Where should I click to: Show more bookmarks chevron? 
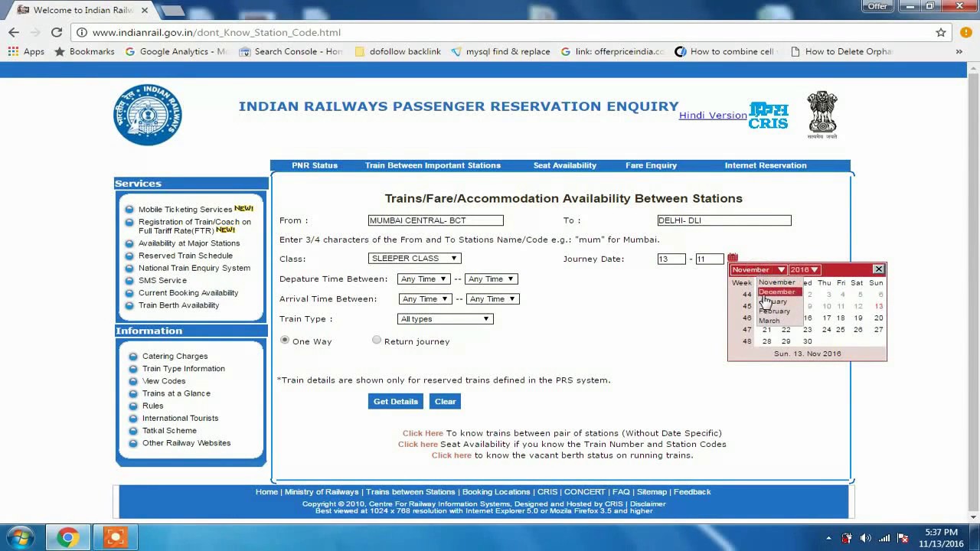959,51
